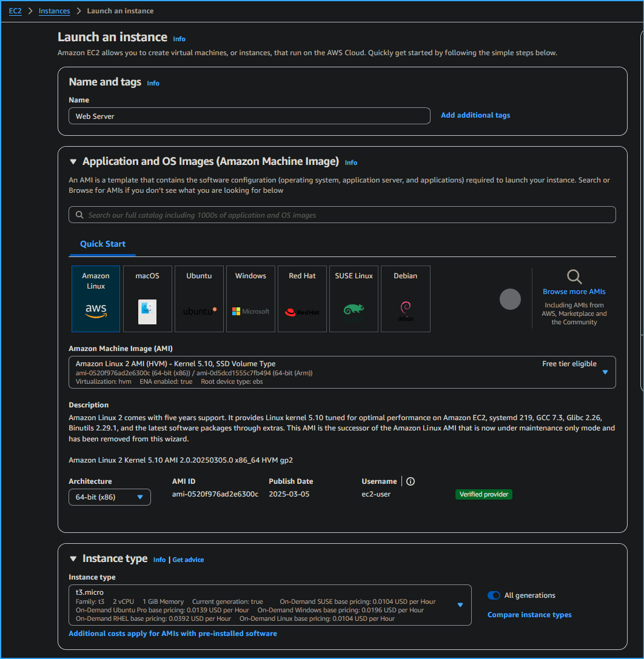Select the macOS AMI tile
This screenshot has height=659, width=644.
[x=147, y=299]
